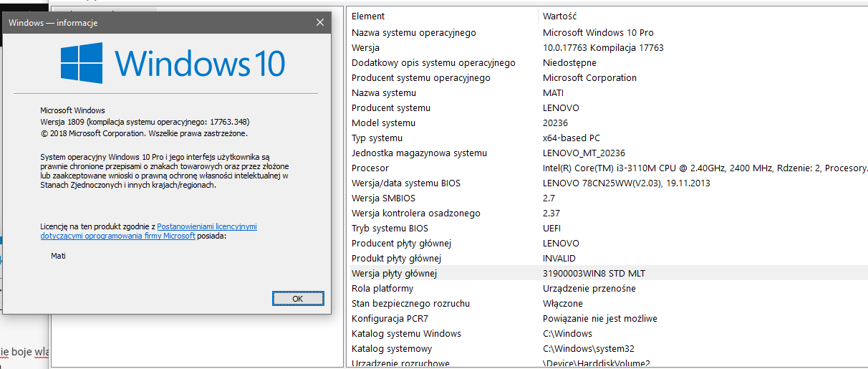Click the value 20236
Viewport: 868px width, 369px height.
coord(555,123)
